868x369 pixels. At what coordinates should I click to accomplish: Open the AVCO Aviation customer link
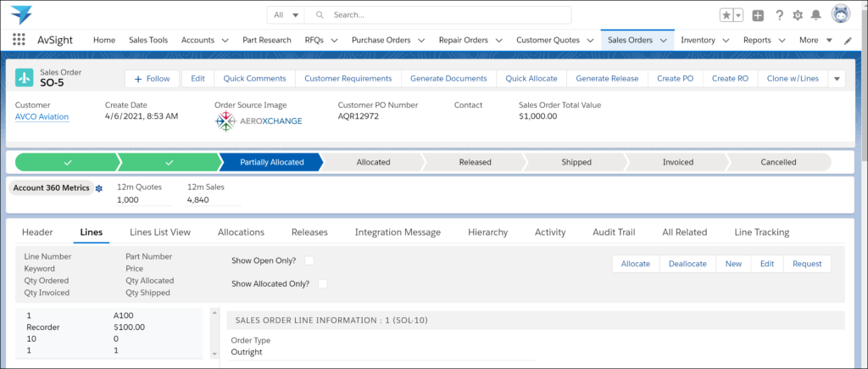click(42, 116)
